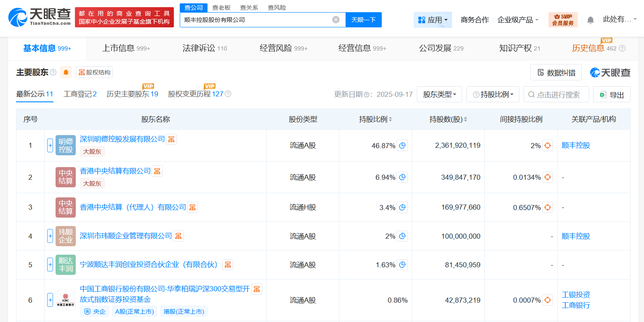Click pie chart icon for 香港中央结算 6.94%

coord(402,177)
